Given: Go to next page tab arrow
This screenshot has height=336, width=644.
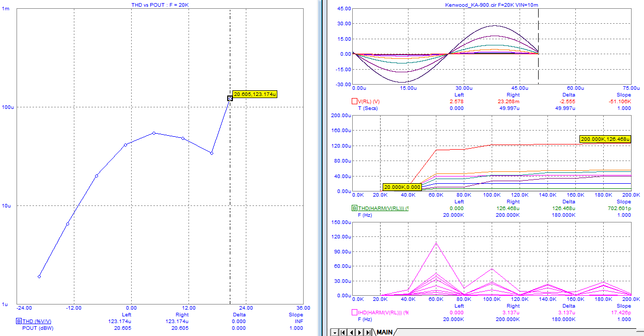Looking at the screenshot, I should (359, 332).
